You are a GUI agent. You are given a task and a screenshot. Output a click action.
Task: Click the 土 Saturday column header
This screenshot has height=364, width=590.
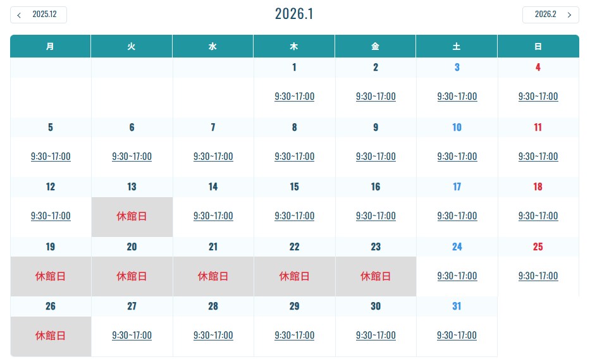pyautogui.click(x=457, y=46)
